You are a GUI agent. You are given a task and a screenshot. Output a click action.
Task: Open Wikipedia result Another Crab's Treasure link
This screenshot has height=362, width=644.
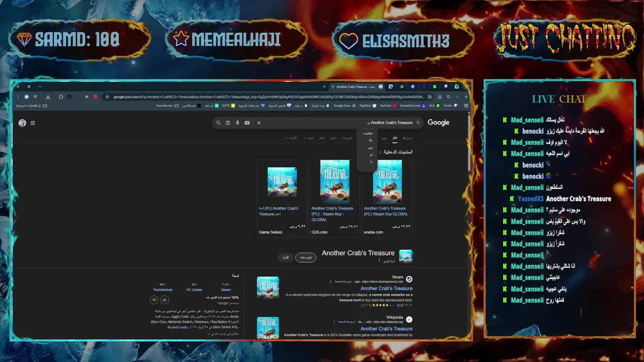click(x=386, y=329)
